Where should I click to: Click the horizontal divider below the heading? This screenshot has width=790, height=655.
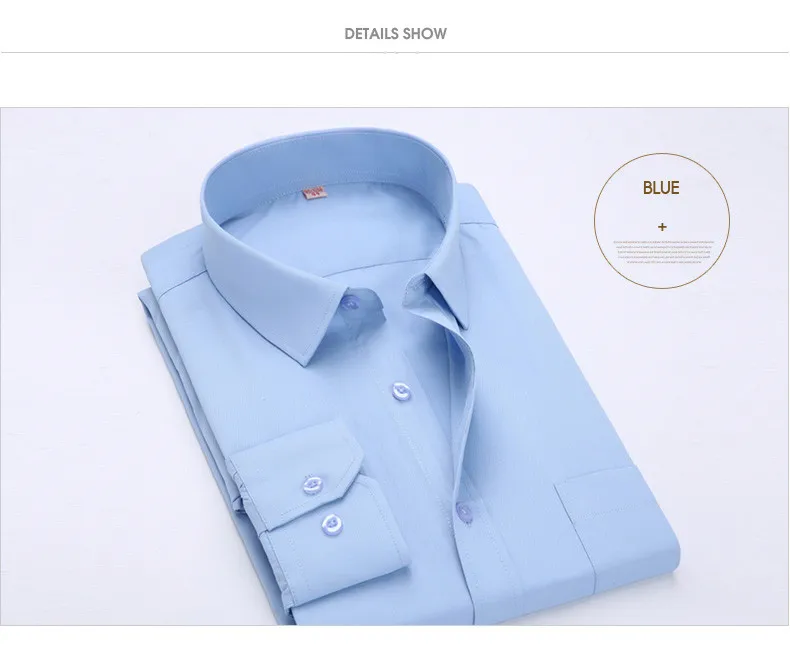(394, 52)
